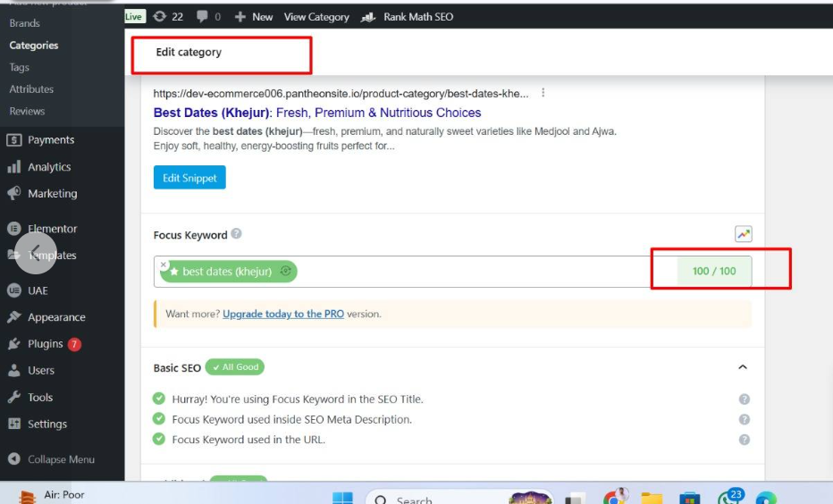The width and height of the screenshot is (833, 504).
Task: Open Plugins in the sidebar
Action: tap(45, 344)
